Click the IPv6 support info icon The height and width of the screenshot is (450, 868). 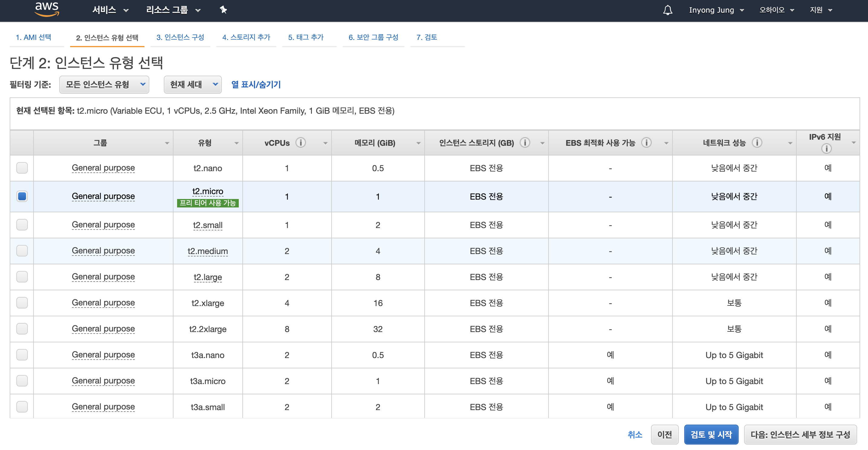826,149
